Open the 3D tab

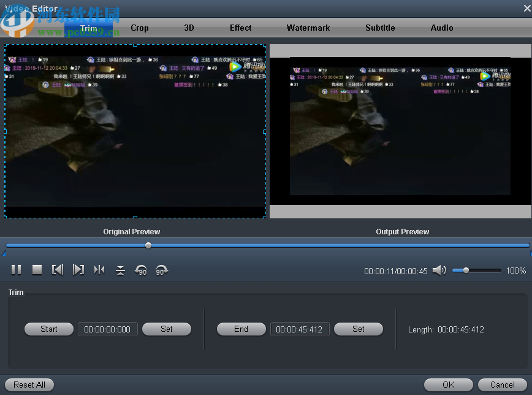[x=189, y=28]
